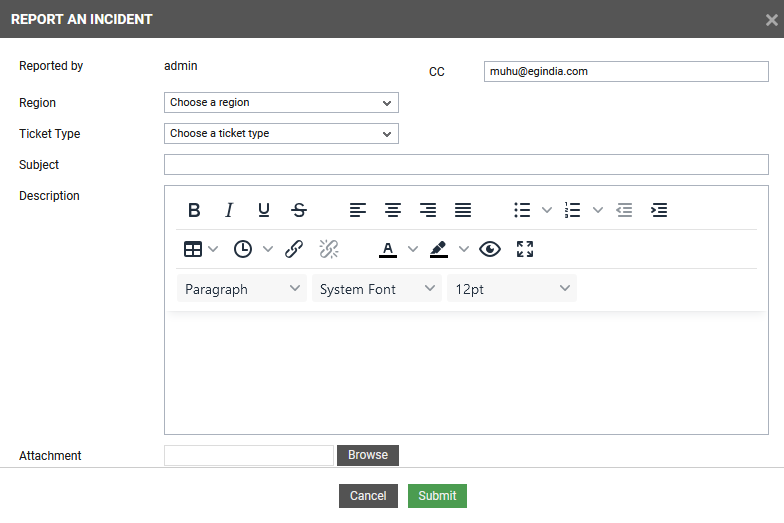
Task: Justify the description text
Action: (463, 210)
